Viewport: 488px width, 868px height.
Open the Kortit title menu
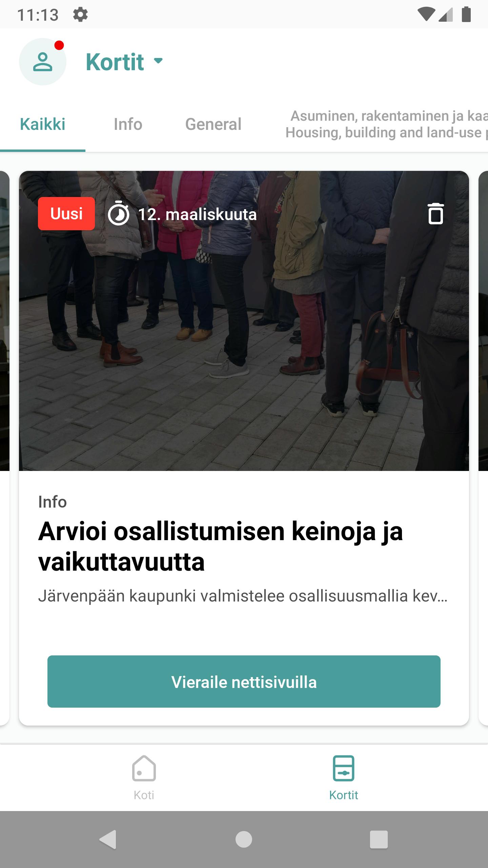115,62
